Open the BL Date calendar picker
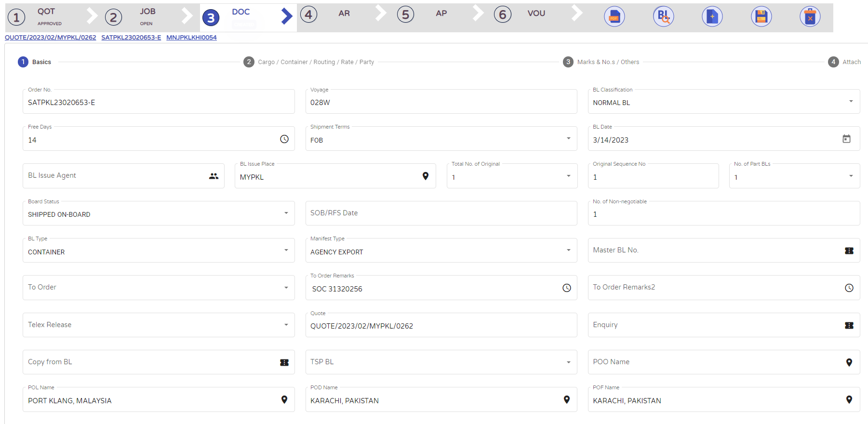Screen dimensions: 868x424 [x=846, y=139]
